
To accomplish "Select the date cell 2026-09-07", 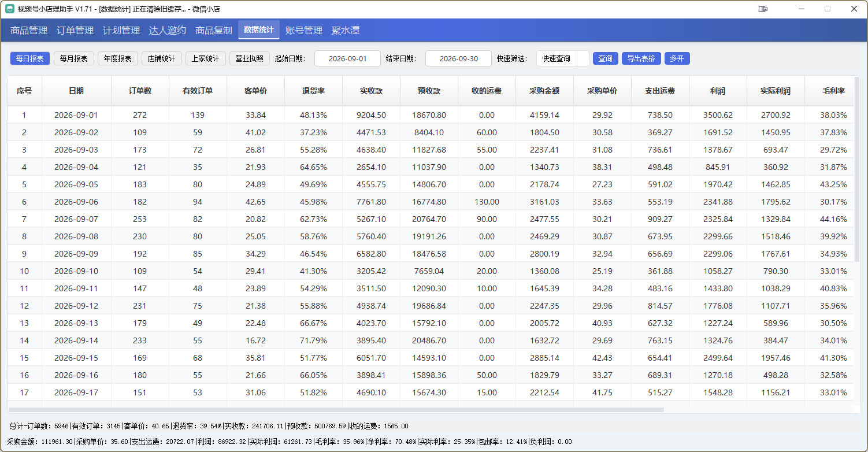I will click(76, 219).
